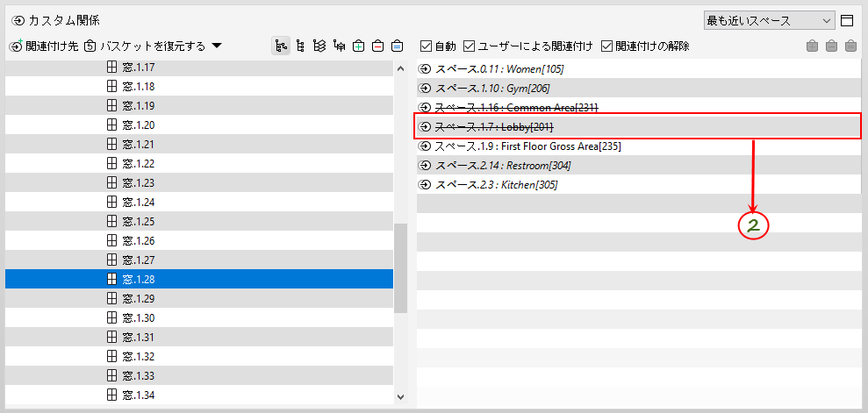Select スペース.2.3 : Kitchen[305] entry

pos(639,185)
